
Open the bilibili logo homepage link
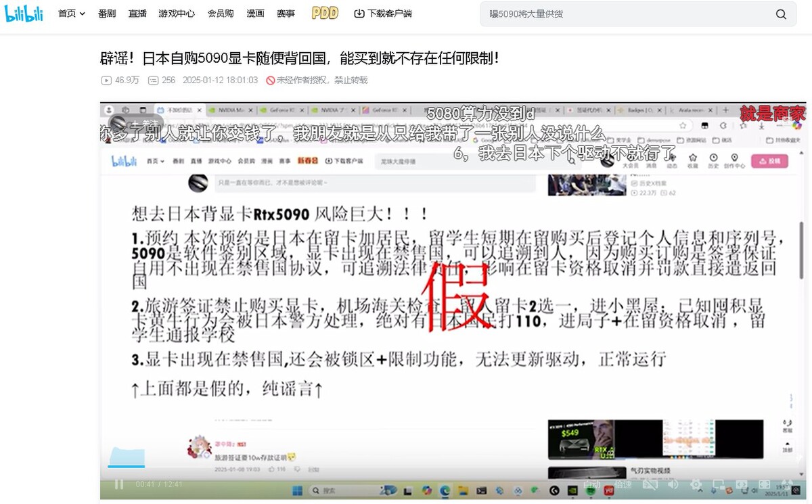point(24,14)
